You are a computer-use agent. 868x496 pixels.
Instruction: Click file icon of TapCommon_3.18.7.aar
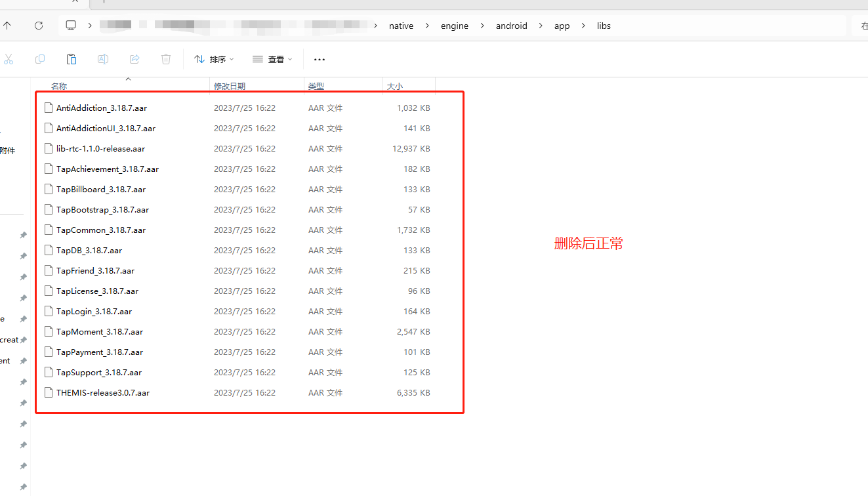point(48,230)
